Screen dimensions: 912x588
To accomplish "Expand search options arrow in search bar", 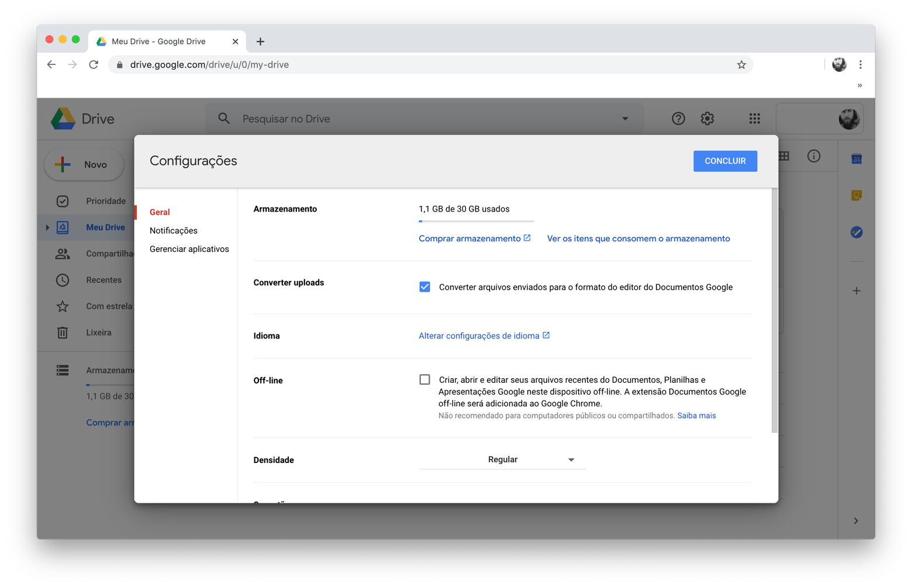I will pos(625,119).
